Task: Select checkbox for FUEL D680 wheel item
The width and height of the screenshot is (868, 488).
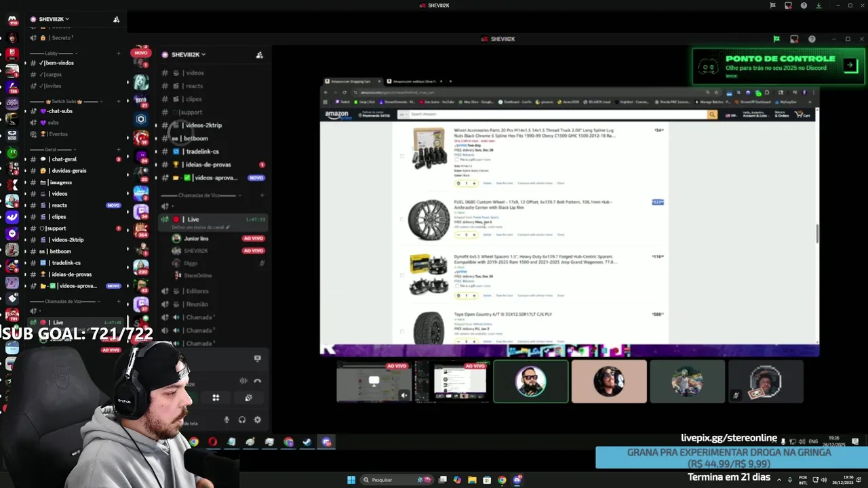Action: tap(401, 220)
